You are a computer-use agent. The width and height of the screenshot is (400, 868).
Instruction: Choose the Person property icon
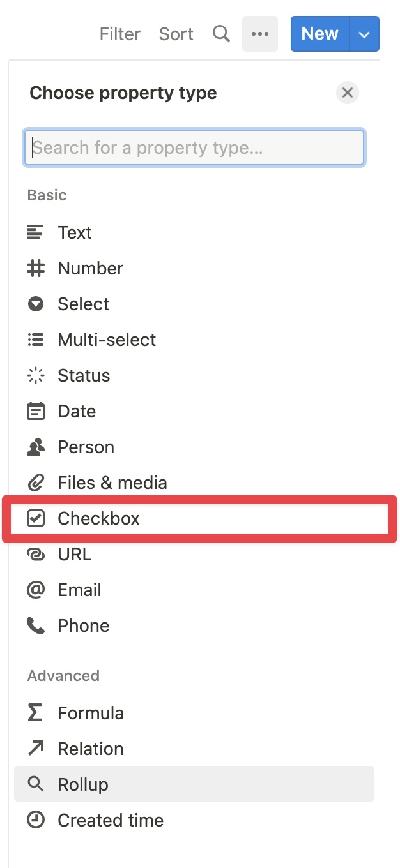(36, 447)
